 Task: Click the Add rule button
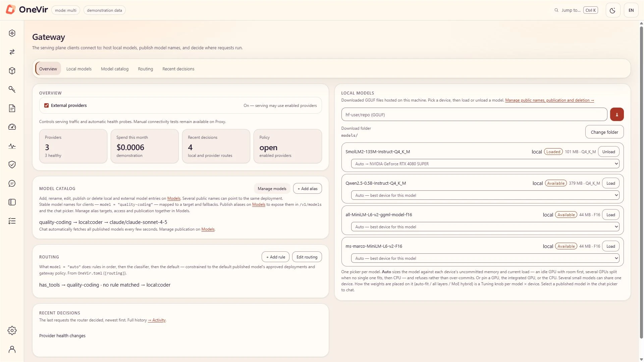coord(276,257)
